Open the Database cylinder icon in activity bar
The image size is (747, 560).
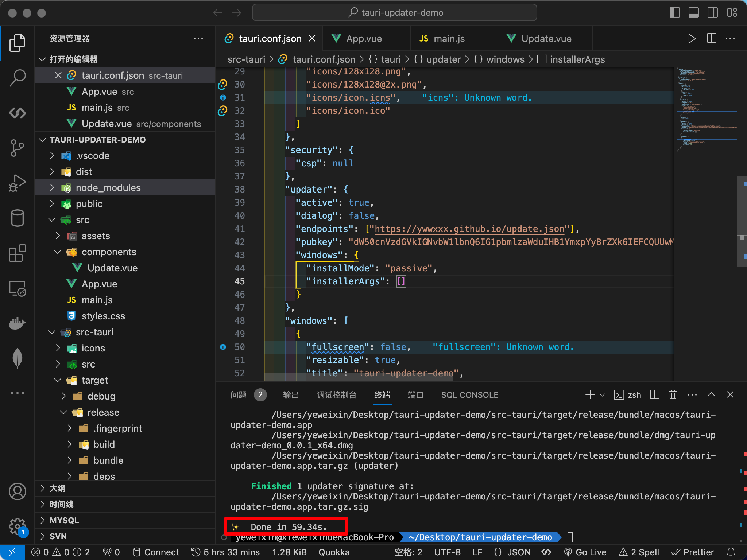[x=17, y=218]
